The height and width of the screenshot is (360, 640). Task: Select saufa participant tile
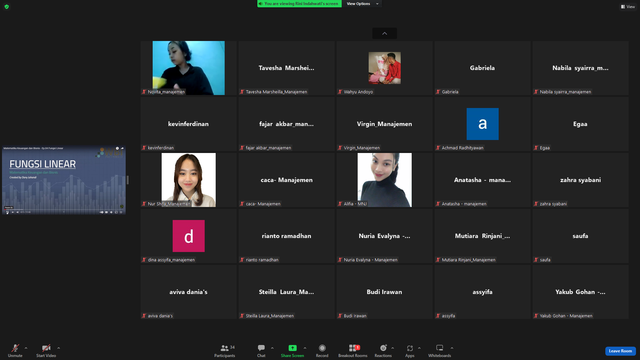(580, 236)
